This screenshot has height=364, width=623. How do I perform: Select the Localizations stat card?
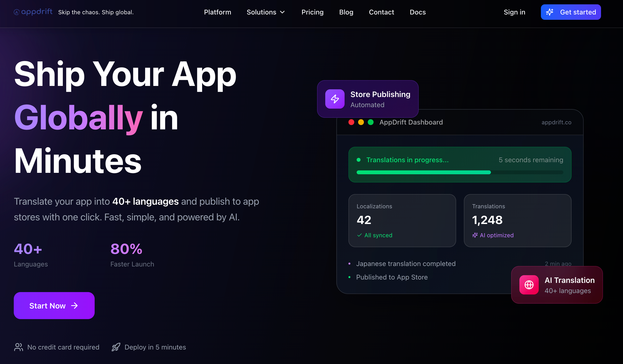[x=402, y=220]
